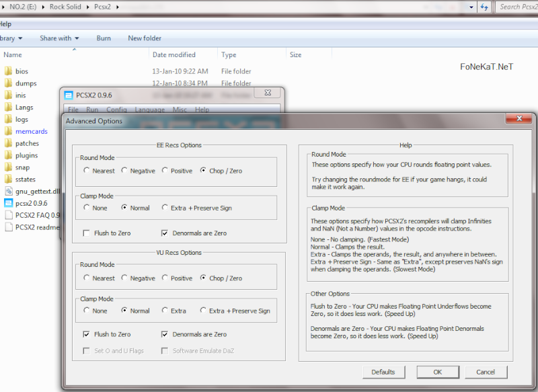Select Nearest round mode in EE Recs Options
The height and width of the screenshot is (392, 538).
tap(87, 170)
